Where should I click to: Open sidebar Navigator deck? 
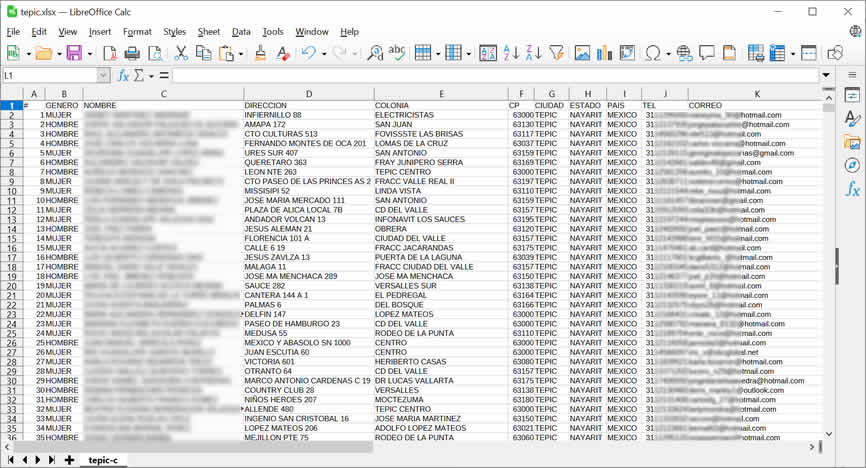852,165
